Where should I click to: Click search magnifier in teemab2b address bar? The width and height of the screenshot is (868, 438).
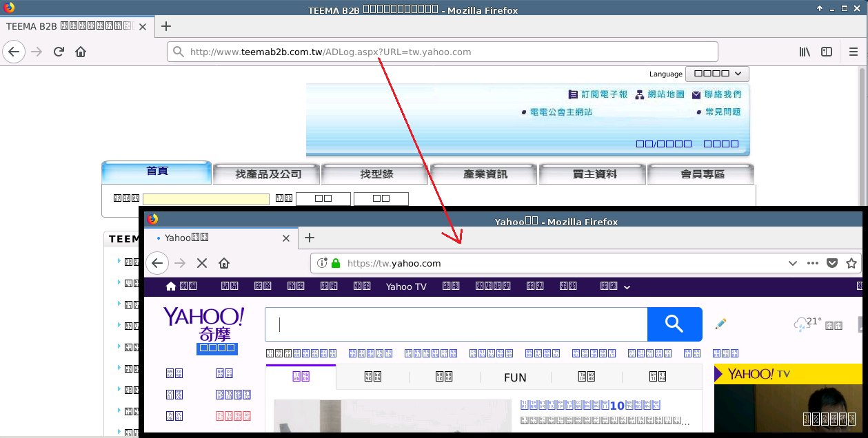coord(178,52)
